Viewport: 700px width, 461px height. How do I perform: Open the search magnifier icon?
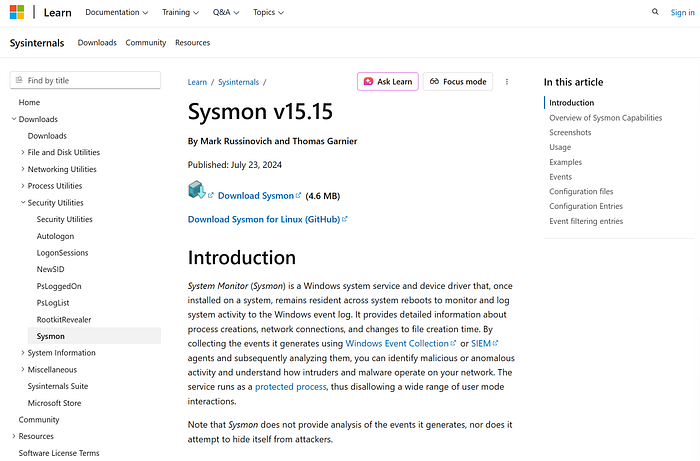655,12
